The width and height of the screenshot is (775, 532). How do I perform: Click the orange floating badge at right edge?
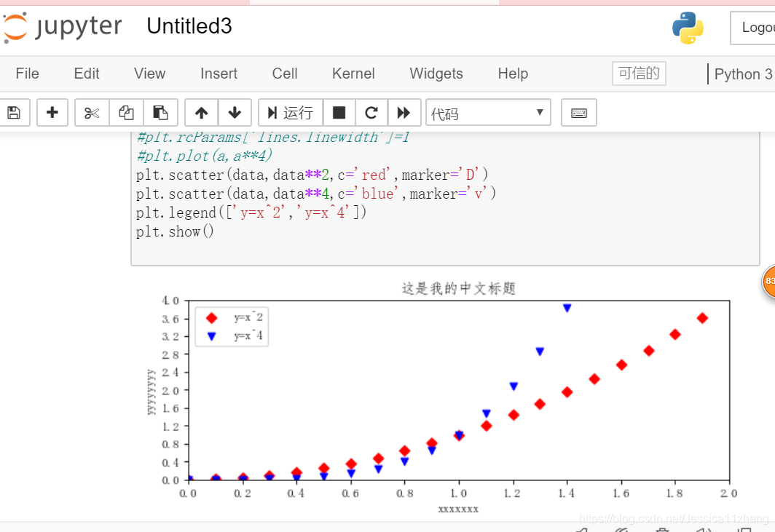[768, 281]
